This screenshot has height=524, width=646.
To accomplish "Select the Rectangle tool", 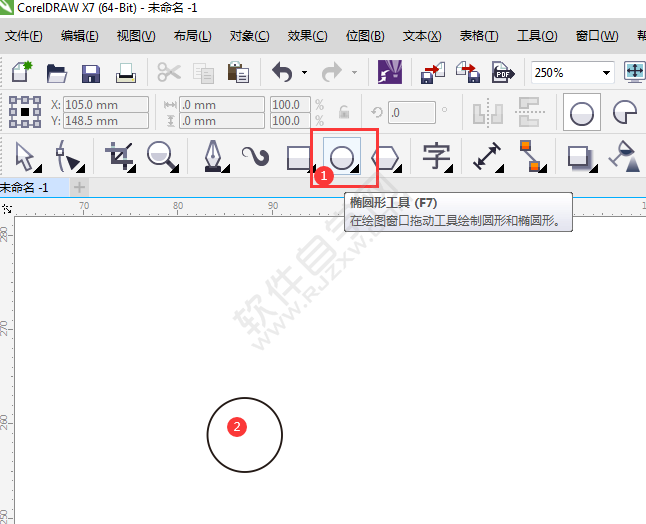I will 300,158.
